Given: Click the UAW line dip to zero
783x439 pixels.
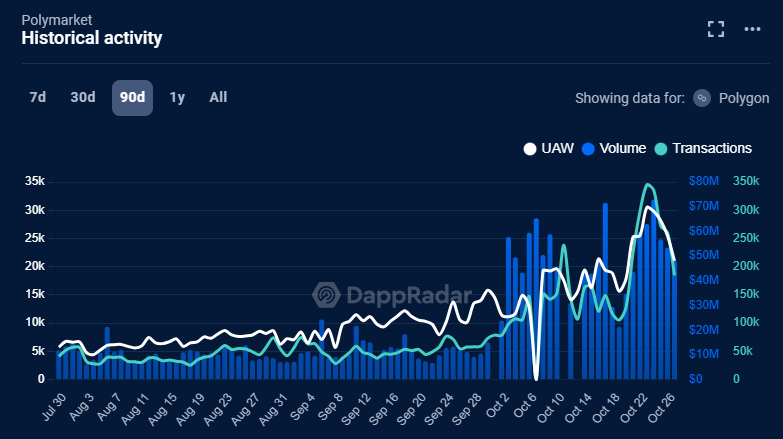Looking at the screenshot, I should pos(536,377).
